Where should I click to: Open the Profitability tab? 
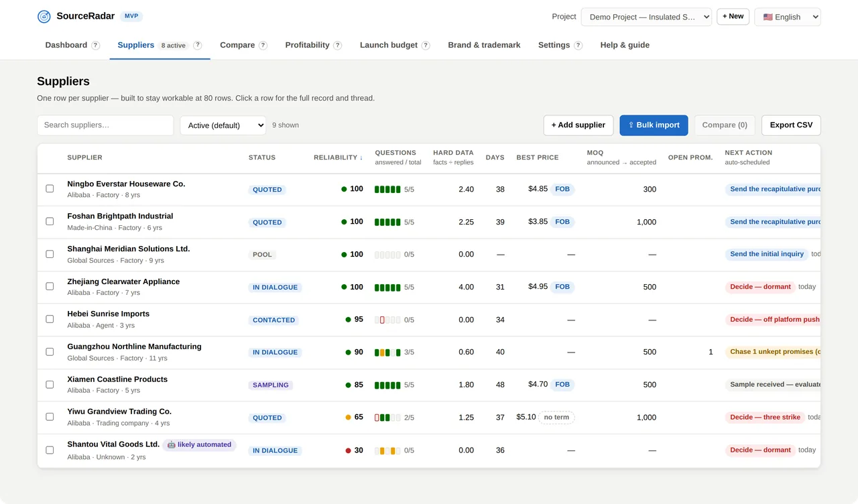click(307, 45)
